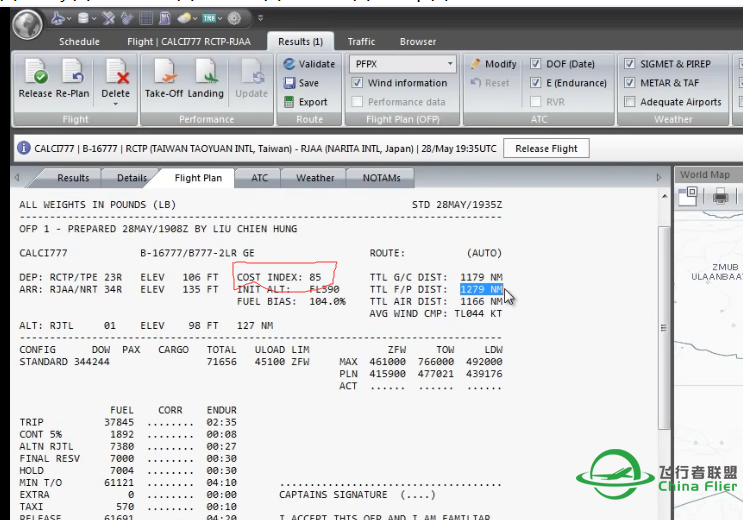The image size is (743, 520).
Task: Open the ATC sub-tab
Action: [x=259, y=178]
